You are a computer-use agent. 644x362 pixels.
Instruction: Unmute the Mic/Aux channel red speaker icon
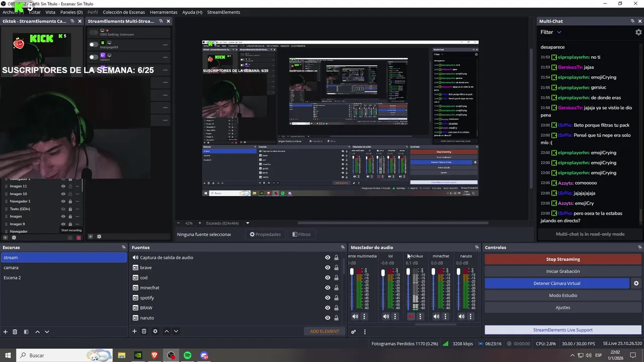click(x=411, y=316)
